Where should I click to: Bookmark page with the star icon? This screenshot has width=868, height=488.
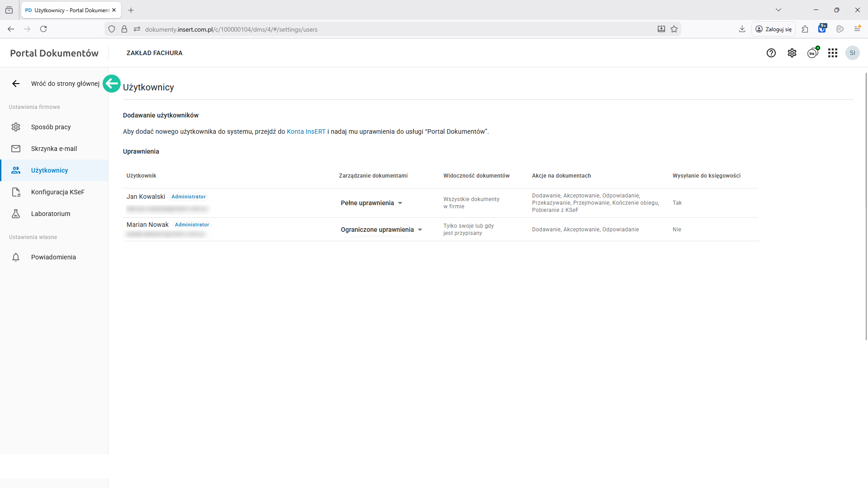tap(674, 29)
